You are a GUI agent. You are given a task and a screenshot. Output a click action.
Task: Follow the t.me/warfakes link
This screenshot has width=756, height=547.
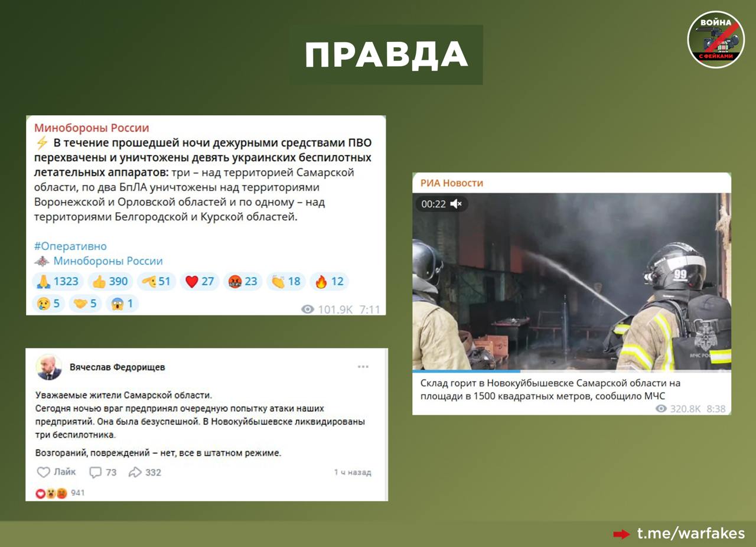(x=690, y=533)
